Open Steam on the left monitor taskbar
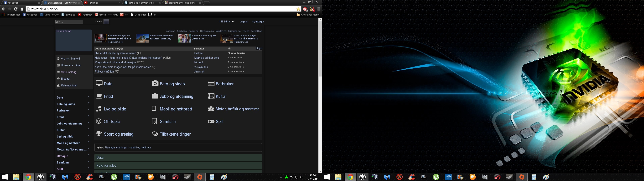644x181 pixels. pyautogui.click(x=187, y=177)
